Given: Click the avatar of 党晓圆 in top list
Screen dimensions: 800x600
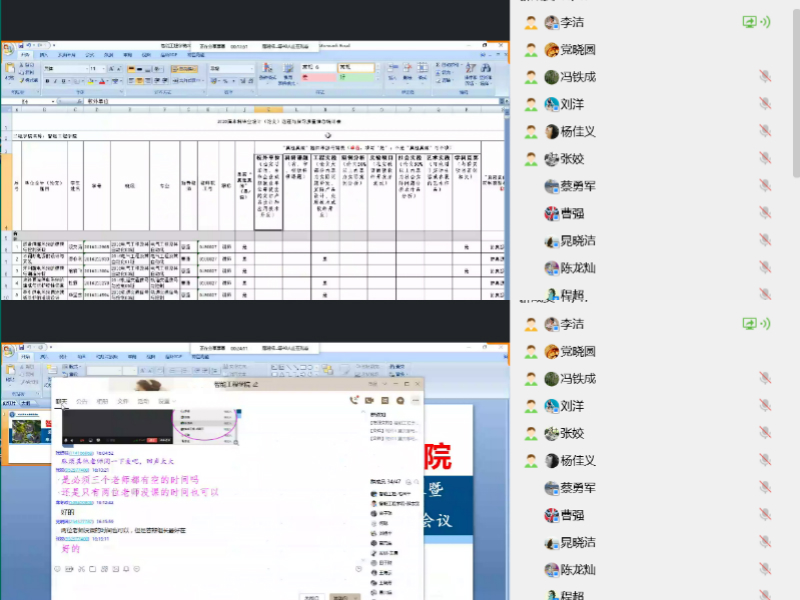Looking at the screenshot, I should coord(552,49).
